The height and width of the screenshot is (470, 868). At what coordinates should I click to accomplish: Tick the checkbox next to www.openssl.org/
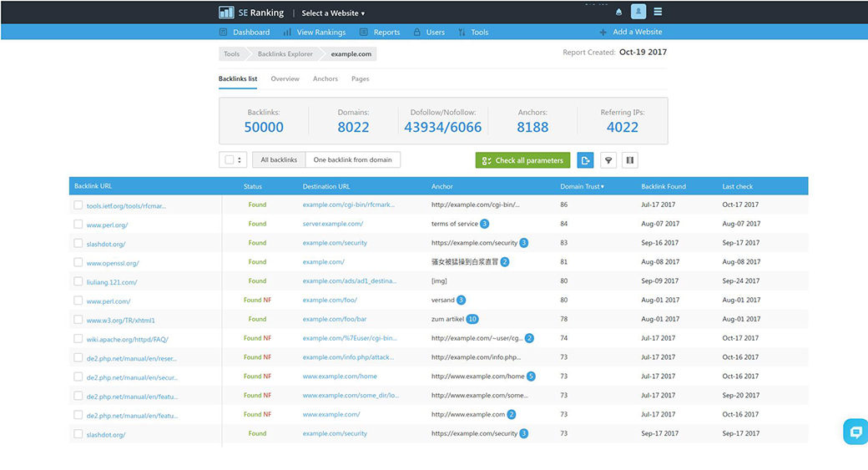coord(78,262)
